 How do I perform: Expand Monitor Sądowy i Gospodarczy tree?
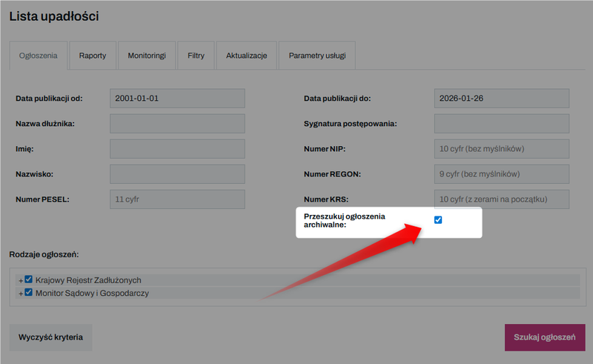(x=21, y=294)
